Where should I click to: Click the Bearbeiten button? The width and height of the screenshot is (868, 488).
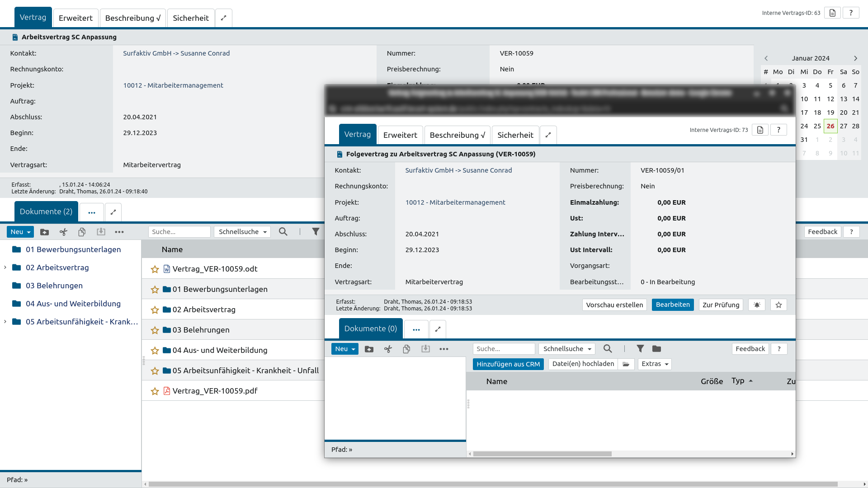[x=672, y=305]
